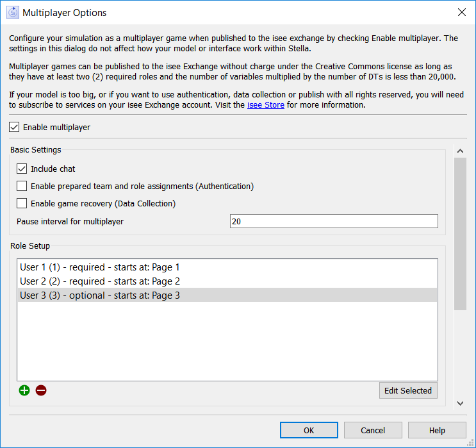Confirm settings with the OK button
This screenshot has width=476, height=448.
tap(309, 430)
